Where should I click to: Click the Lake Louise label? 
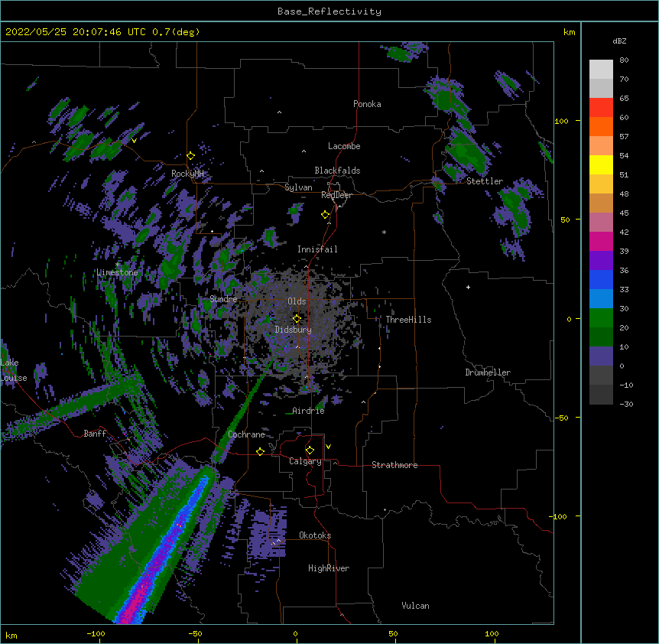click(14, 370)
